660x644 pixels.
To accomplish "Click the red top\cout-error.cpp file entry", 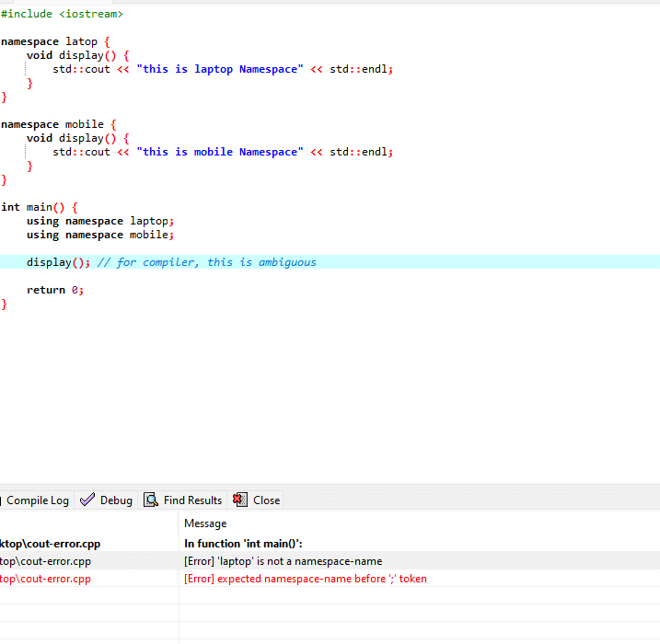I will tap(45, 579).
